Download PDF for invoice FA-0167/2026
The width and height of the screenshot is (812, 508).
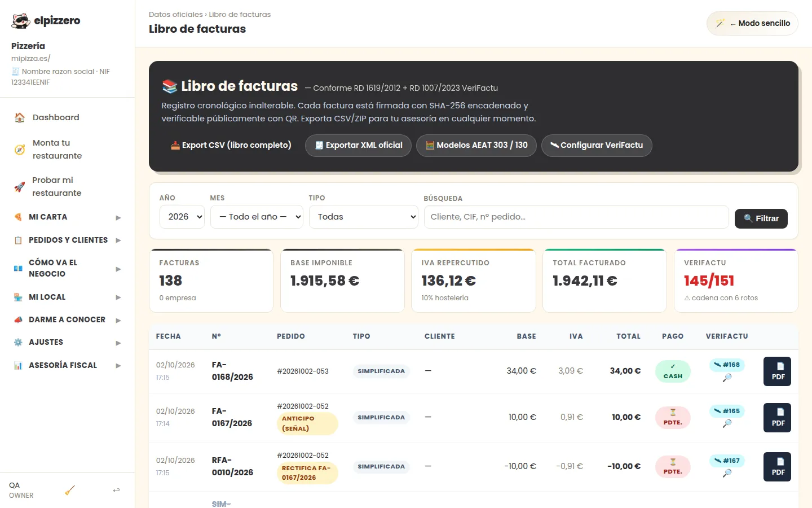point(777,418)
